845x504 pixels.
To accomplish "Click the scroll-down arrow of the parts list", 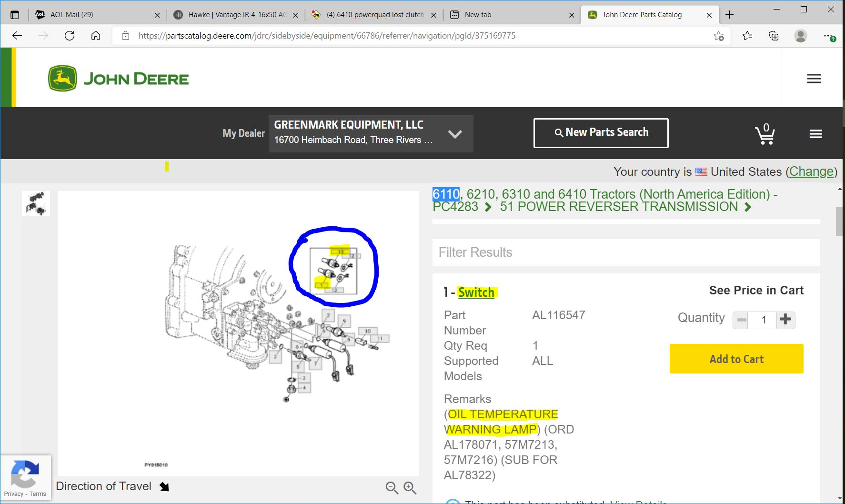I will pyautogui.click(x=839, y=499).
